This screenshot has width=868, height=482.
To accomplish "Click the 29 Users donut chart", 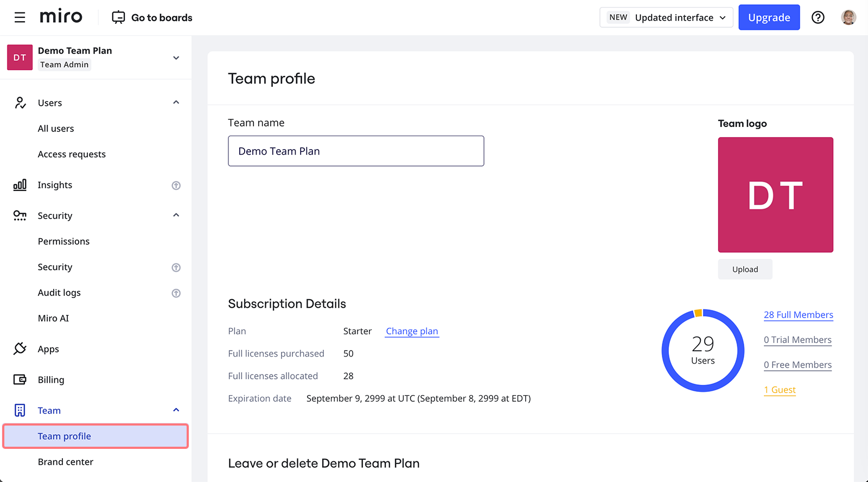I will tap(703, 351).
